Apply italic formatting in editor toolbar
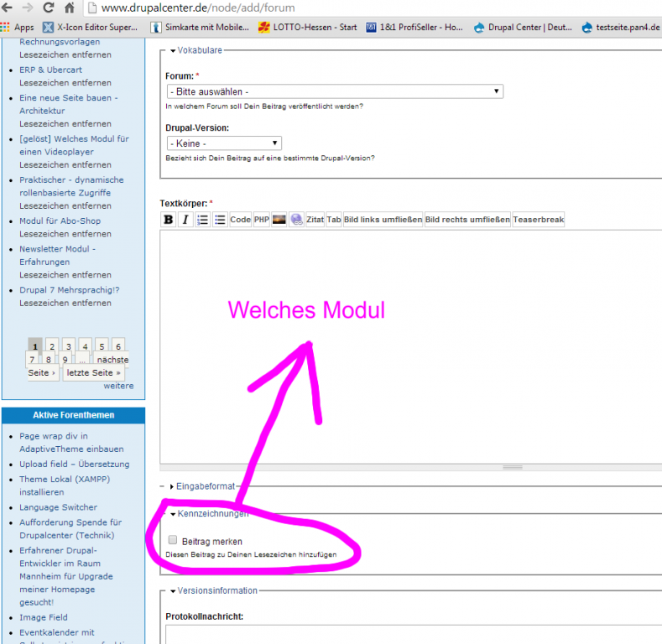This screenshot has width=662, height=644. pos(185,220)
